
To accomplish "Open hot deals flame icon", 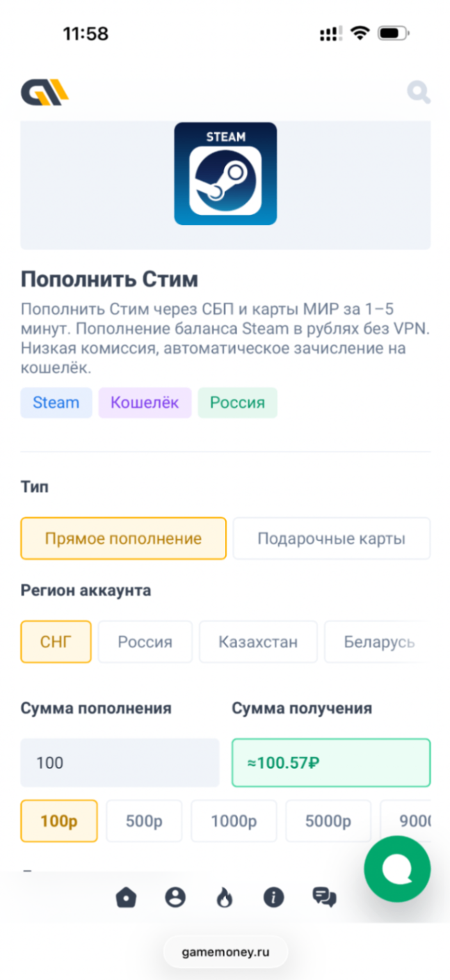I will pos(224,898).
